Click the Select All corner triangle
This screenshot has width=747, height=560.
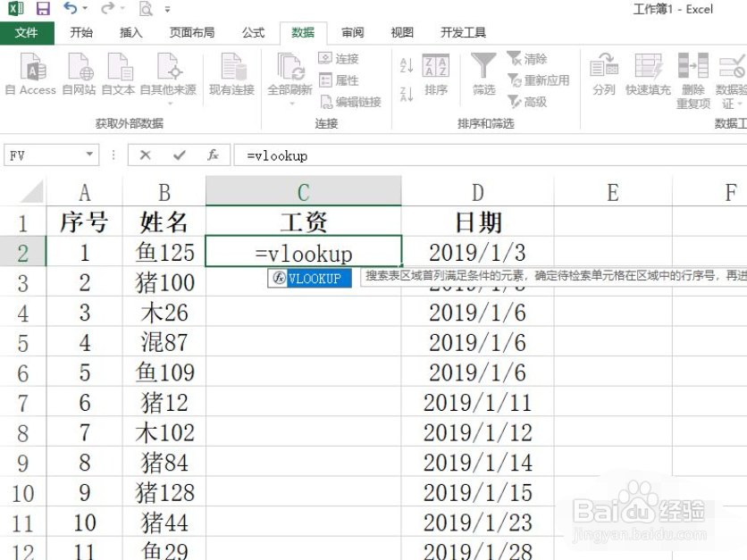32,191
